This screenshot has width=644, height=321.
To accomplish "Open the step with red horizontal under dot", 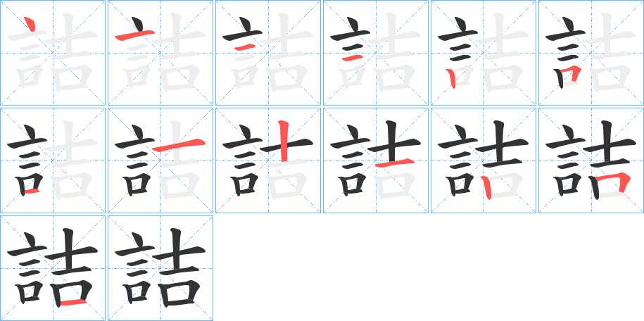I will click(160, 53).
